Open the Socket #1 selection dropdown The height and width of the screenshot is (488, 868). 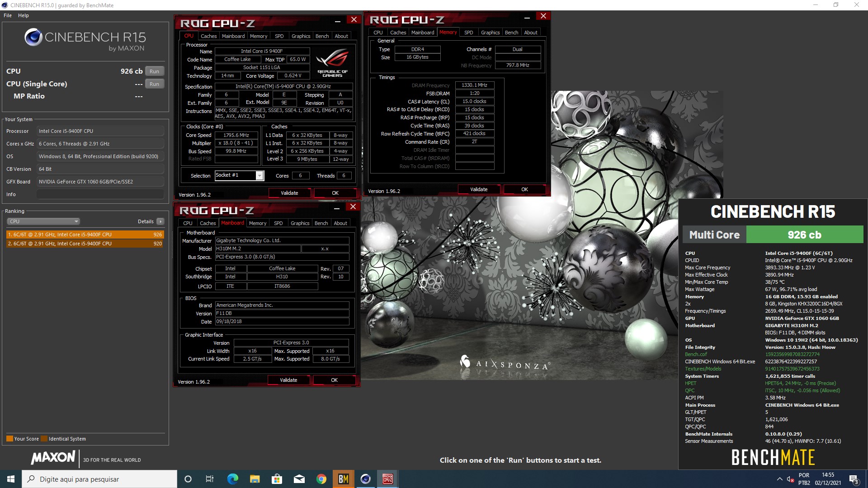pyautogui.click(x=259, y=176)
